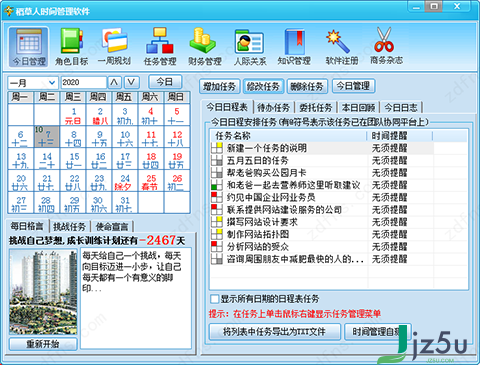This screenshot has width=480, height=365.
Task: Open 财务管理 coins icon
Action: point(204,47)
